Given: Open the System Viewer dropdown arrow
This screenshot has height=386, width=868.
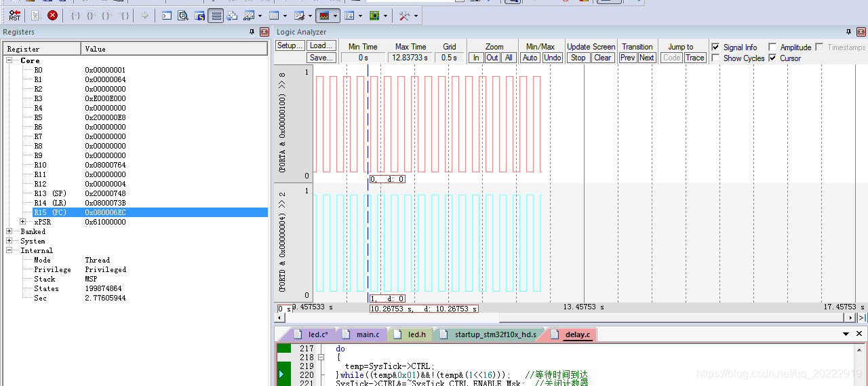Looking at the screenshot, I should 385,16.
